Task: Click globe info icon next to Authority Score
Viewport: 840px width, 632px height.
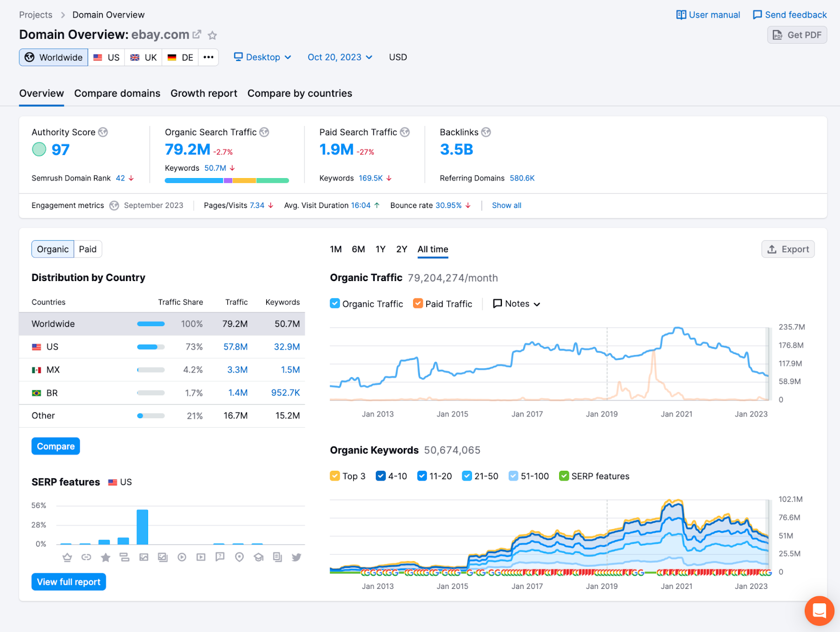Action: pyautogui.click(x=103, y=132)
